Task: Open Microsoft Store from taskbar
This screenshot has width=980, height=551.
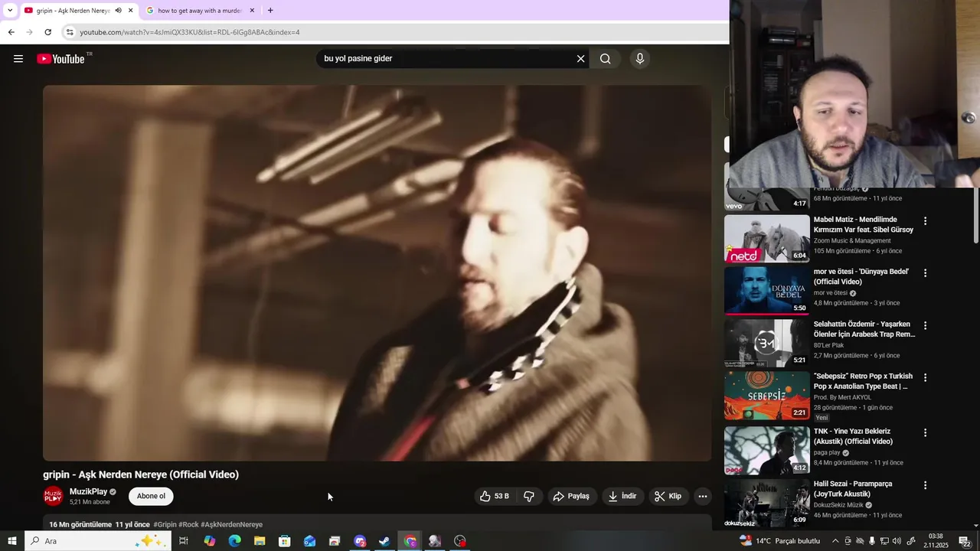Action: 285,541
